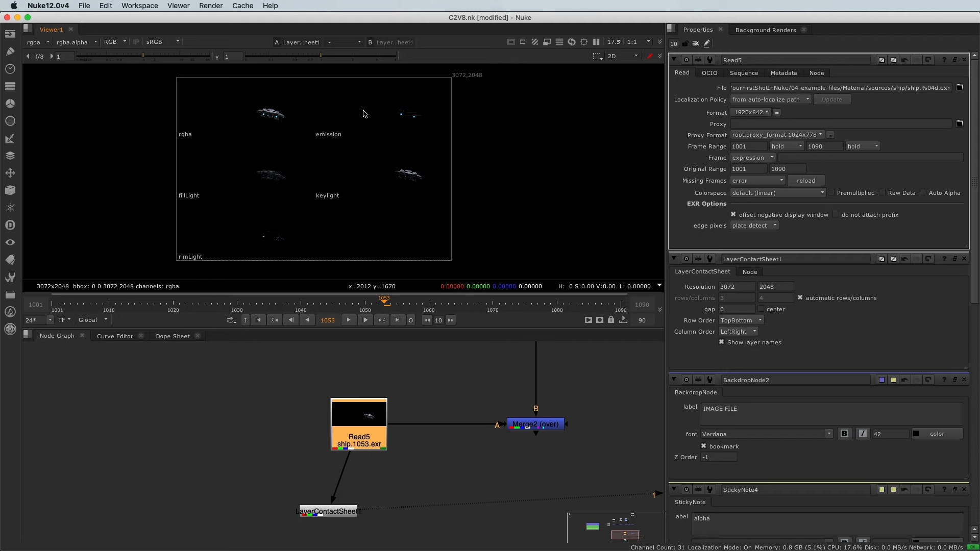Click the reload button
This screenshot has height=551, width=980.
[805, 181]
